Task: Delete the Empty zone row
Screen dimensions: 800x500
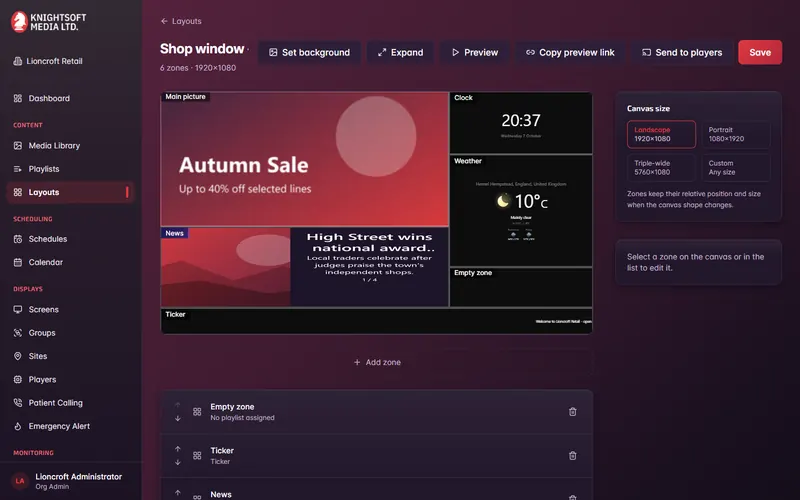Action: (572, 412)
